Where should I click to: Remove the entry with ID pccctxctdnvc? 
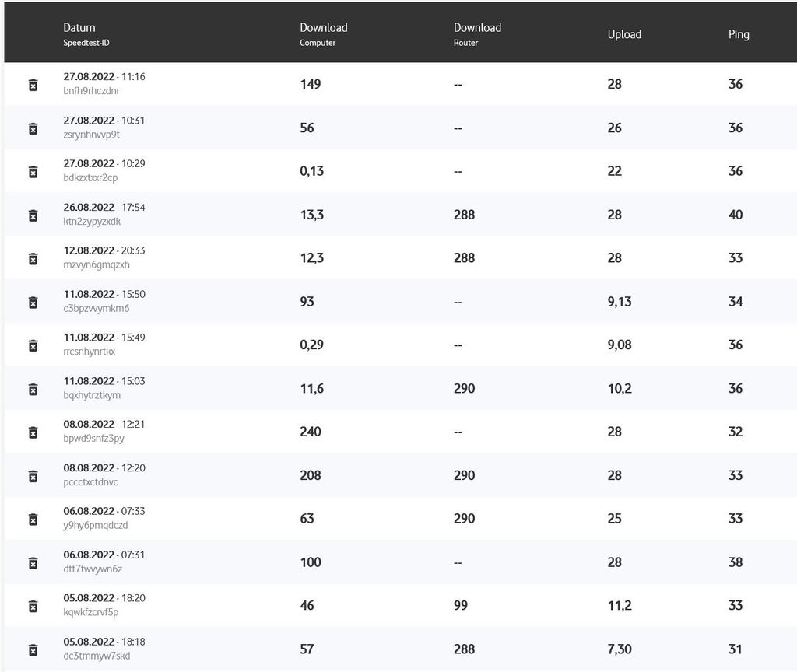[x=33, y=476]
